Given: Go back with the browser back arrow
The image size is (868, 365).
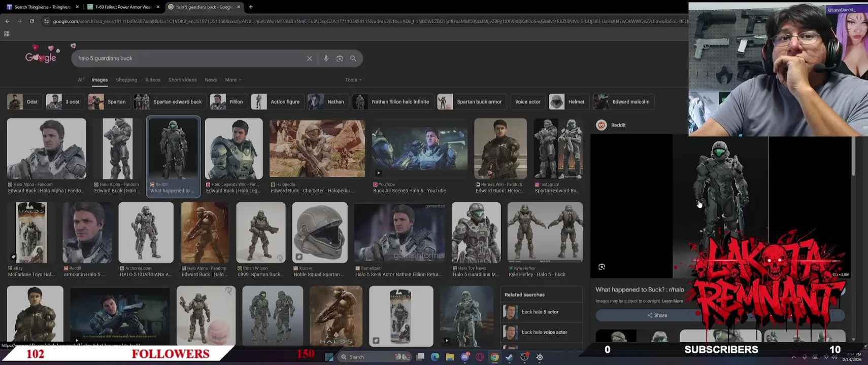Looking at the screenshot, I should 7,21.
